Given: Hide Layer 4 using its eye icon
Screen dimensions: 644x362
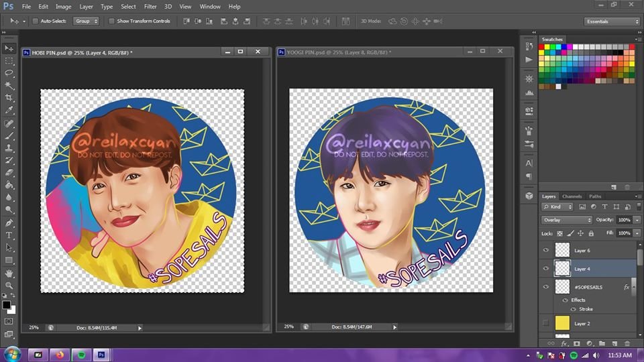Looking at the screenshot, I should (x=546, y=268).
